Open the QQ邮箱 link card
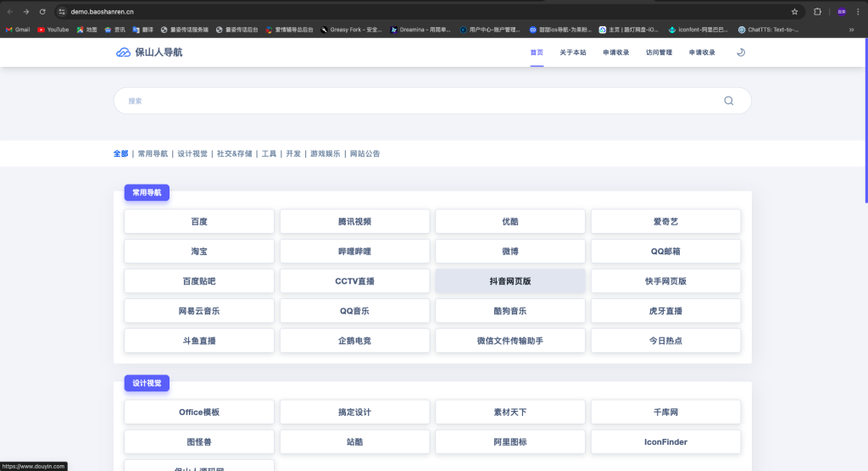Screen dimensions: 868x471 pyautogui.click(x=666, y=252)
